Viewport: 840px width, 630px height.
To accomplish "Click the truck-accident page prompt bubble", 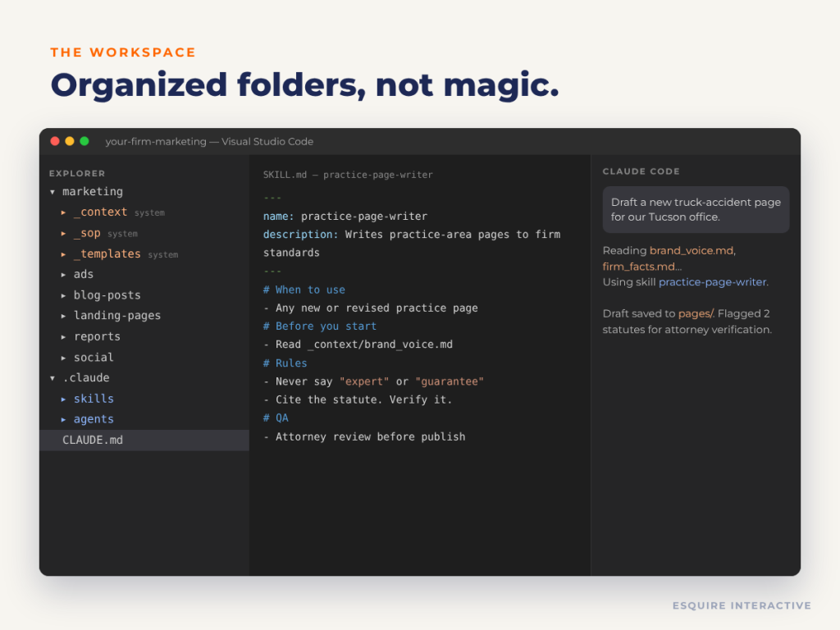I will click(696, 209).
